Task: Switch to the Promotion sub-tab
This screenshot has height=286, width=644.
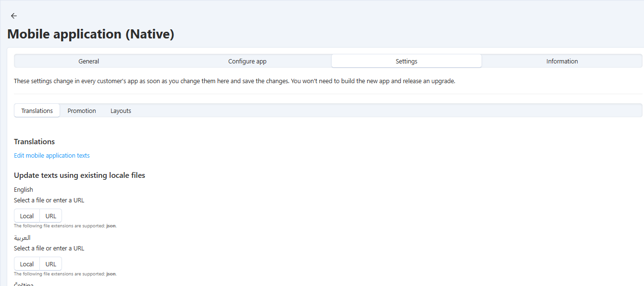Action: click(x=82, y=111)
